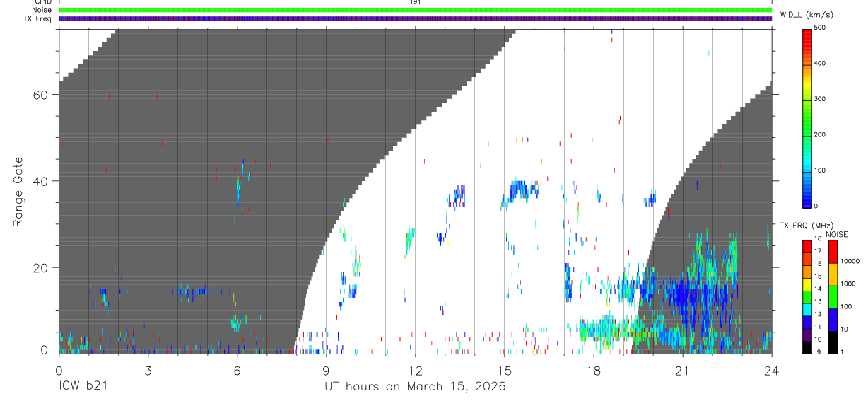Click the 'Range Gate' y-axis title
This screenshot has height=401, width=868.
coord(20,192)
